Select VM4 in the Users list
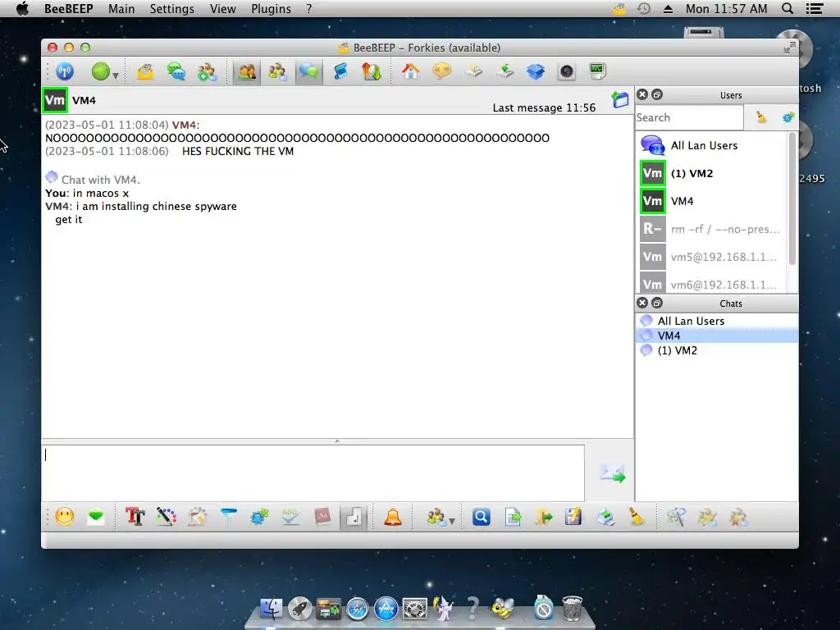 [713, 201]
